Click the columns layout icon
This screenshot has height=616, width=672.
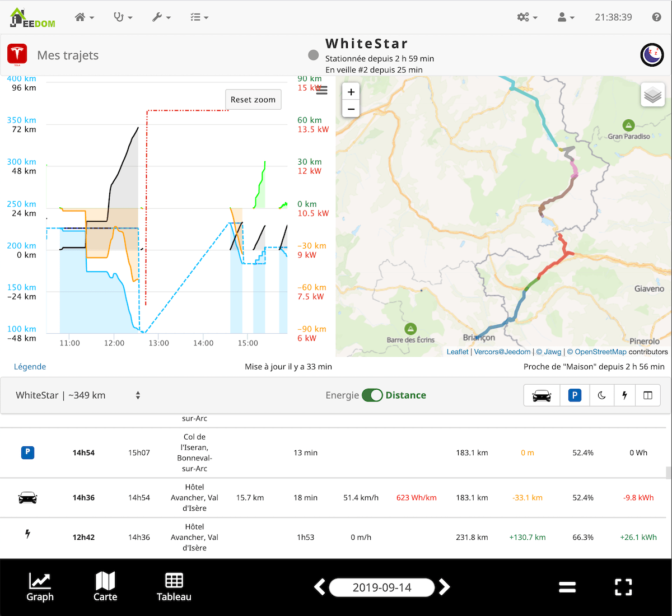click(x=647, y=395)
